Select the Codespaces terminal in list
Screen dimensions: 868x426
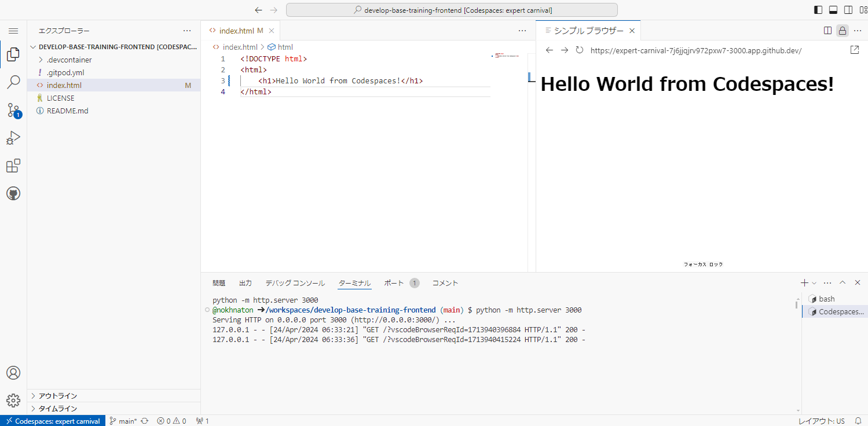coord(834,312)
